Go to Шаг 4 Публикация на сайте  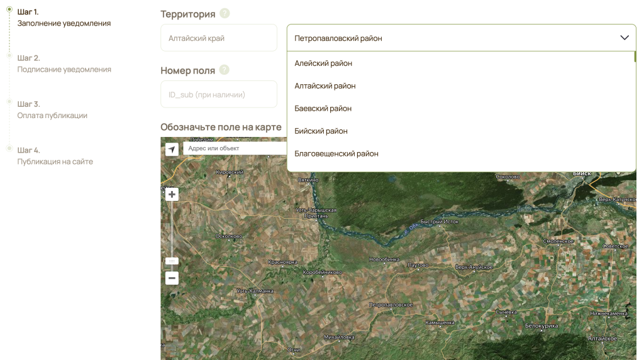click(x=55, y=156)
